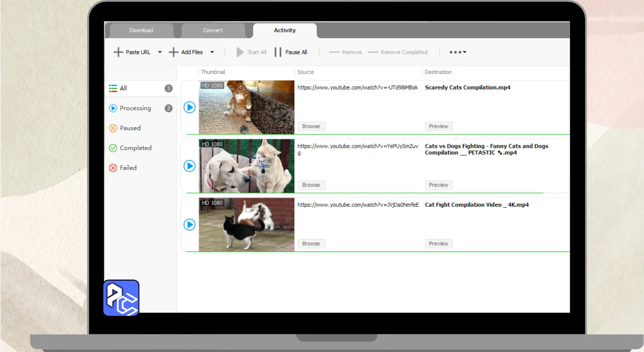644x352 pixels.
Task: Click Remove in the toolbar
Action: click(x=345, y=52)
